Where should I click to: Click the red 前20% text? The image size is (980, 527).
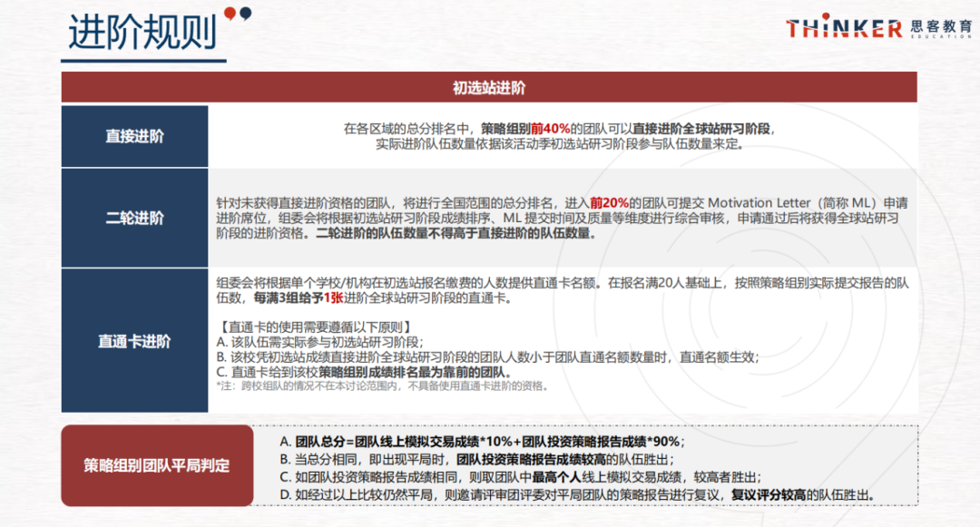click(610, 203)
